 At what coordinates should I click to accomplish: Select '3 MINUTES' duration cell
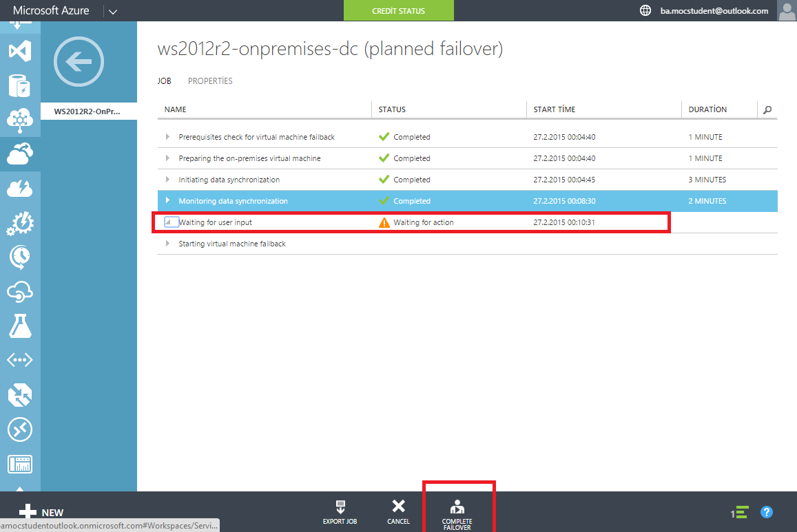click(707, 180)
